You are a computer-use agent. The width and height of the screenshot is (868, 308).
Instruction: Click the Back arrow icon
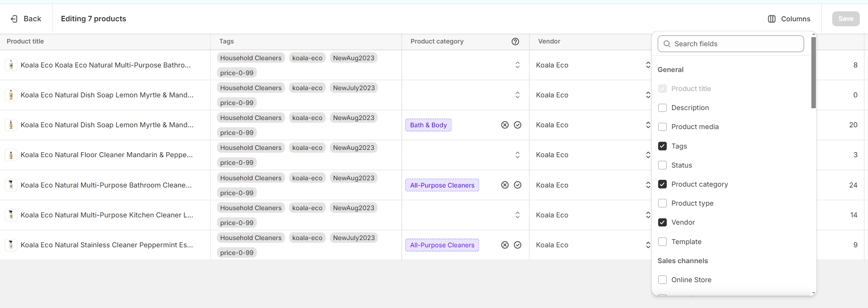14,19
